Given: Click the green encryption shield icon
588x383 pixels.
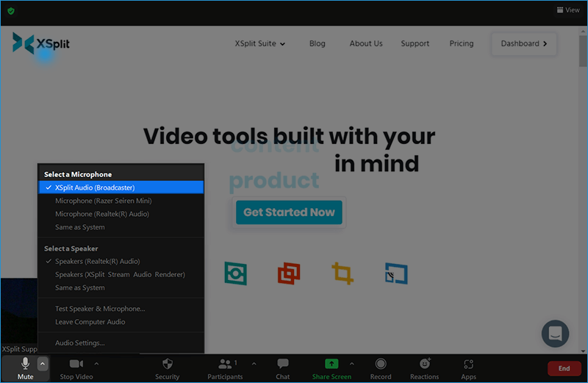Looking at the screenshot, I should [11, 11].
